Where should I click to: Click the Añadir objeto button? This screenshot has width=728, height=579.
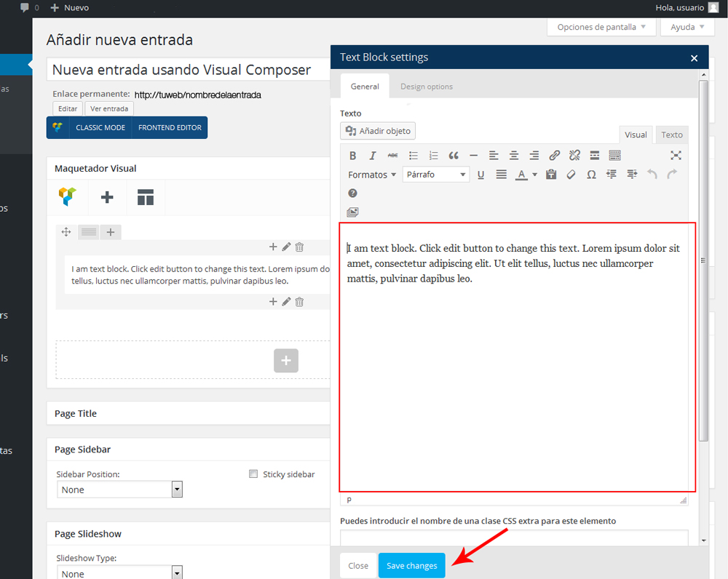[x=378, y=131]
